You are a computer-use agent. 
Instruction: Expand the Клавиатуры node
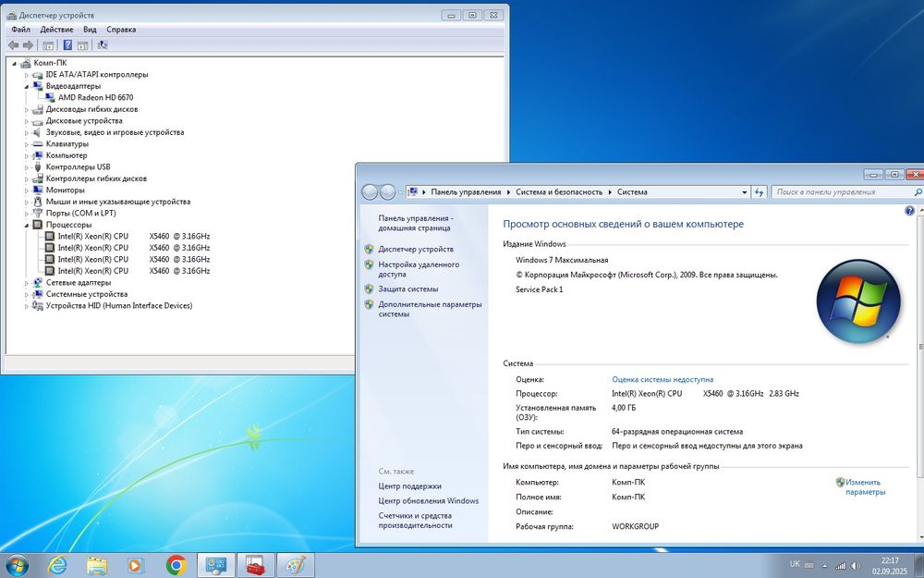(27, 144)
